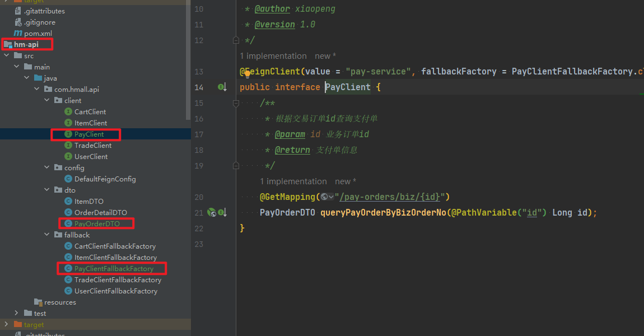
Task: Click "1 implementation" hint above @GetMapping
Action: click(293, 181)
